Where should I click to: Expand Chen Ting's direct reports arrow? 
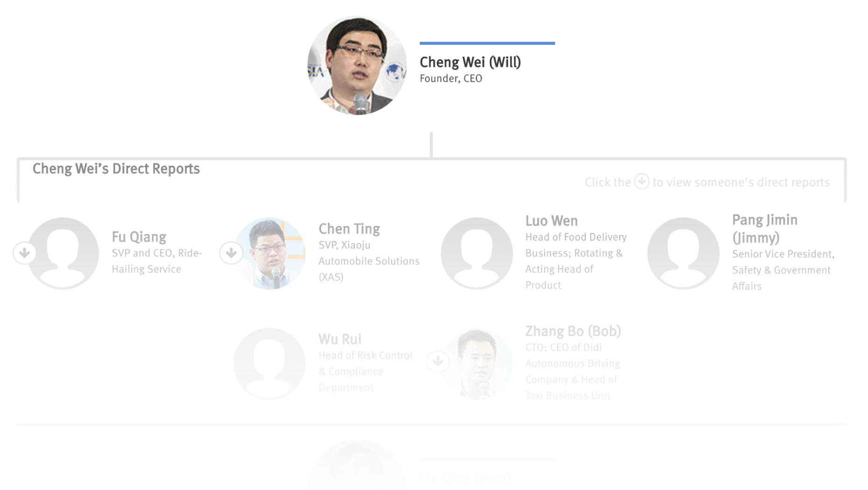point(231,253)
